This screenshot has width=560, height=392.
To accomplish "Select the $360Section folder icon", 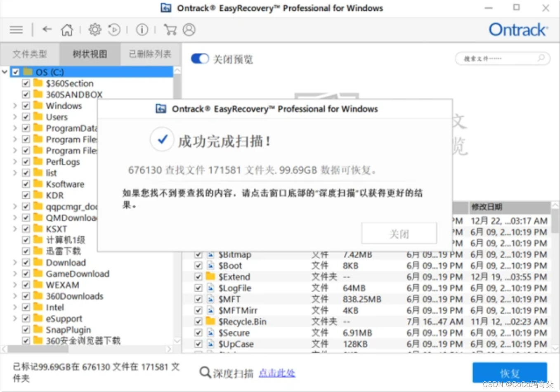I will tap(38, 83).
